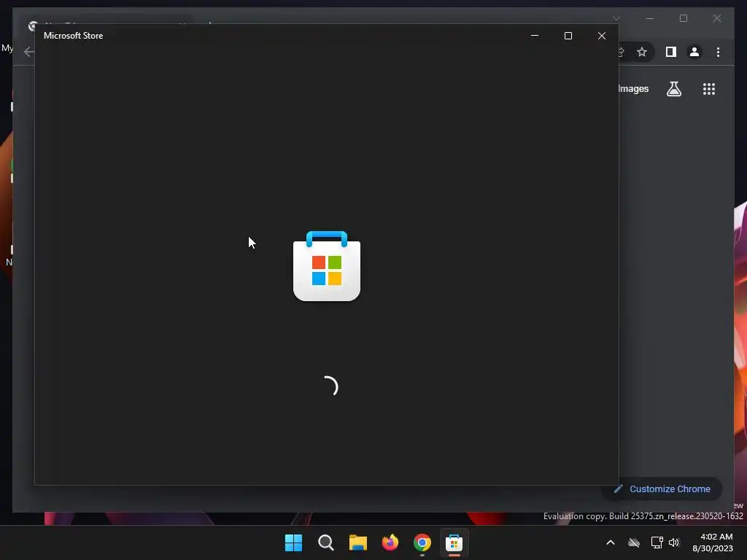Launch File Explorer from taskbar
This screenshot has height=560, width=747.
point(357,542)
